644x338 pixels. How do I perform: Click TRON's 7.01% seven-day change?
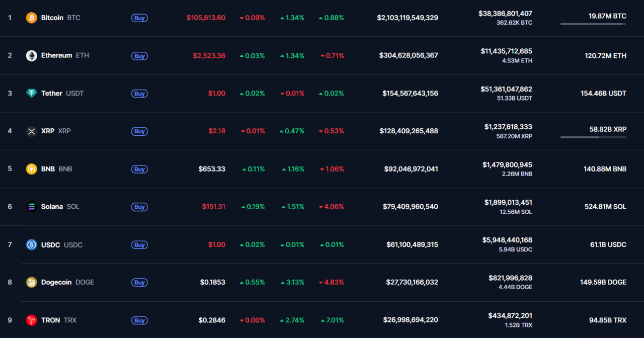point(332,320)
